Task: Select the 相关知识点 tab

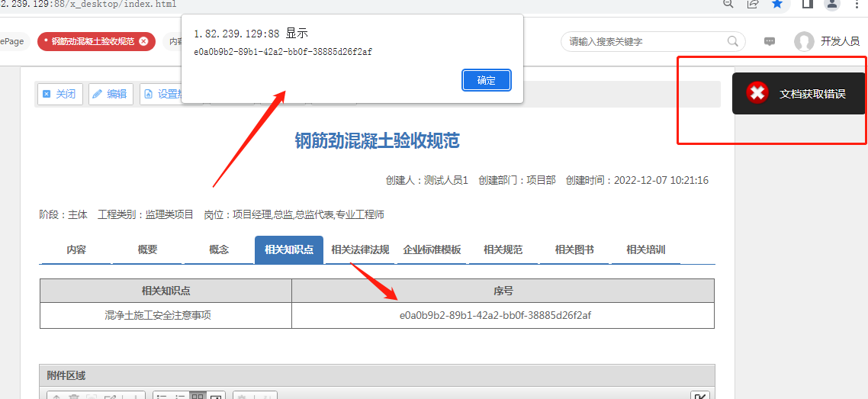Action: [x=289, y=249]
